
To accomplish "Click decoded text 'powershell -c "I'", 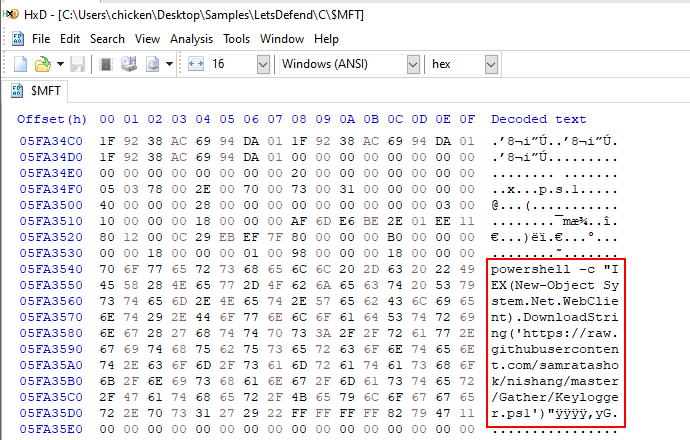I will tap(555, 269).
